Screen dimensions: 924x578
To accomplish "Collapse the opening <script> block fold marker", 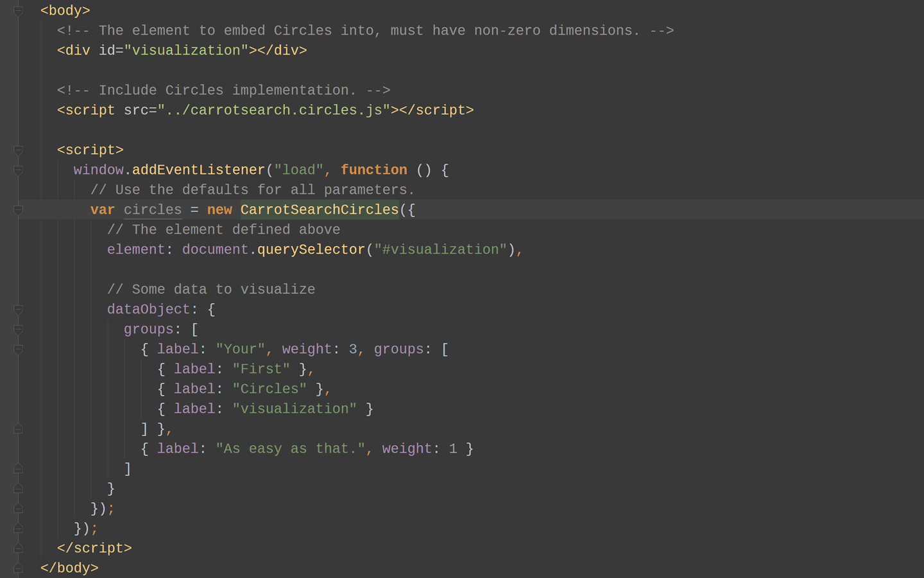I will [18, 150].
